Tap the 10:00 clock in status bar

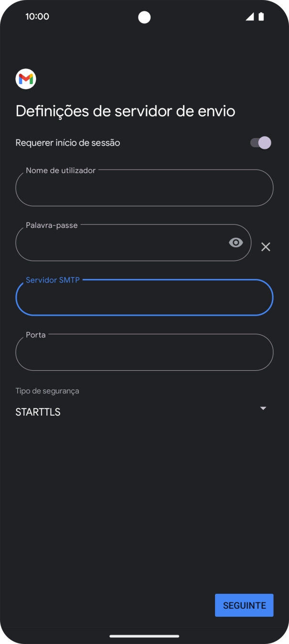pyautogui.click(x=37, y=17)
